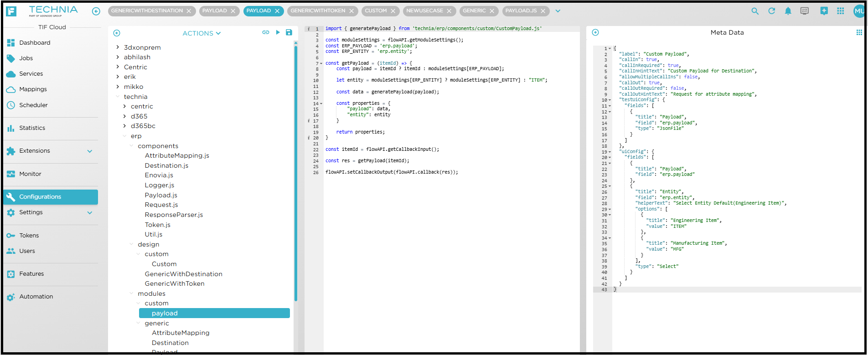This screenshot has width=868, height=355.
Task: Switch to the GENERICWITHTOKEN tab
Action: coord(318,11)
